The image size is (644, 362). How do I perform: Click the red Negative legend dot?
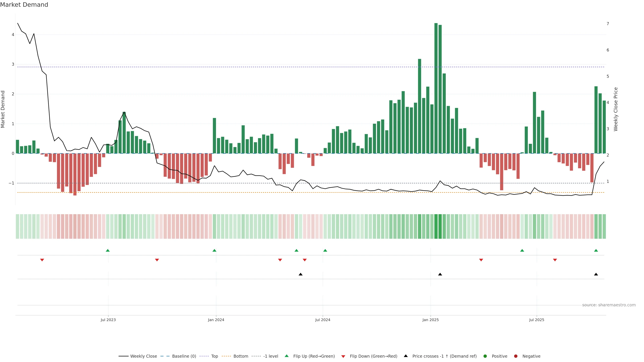tap(516, 356)
